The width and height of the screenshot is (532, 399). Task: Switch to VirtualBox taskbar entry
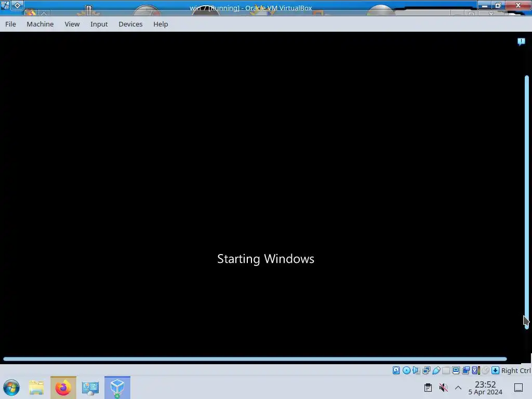pos(117,388)
